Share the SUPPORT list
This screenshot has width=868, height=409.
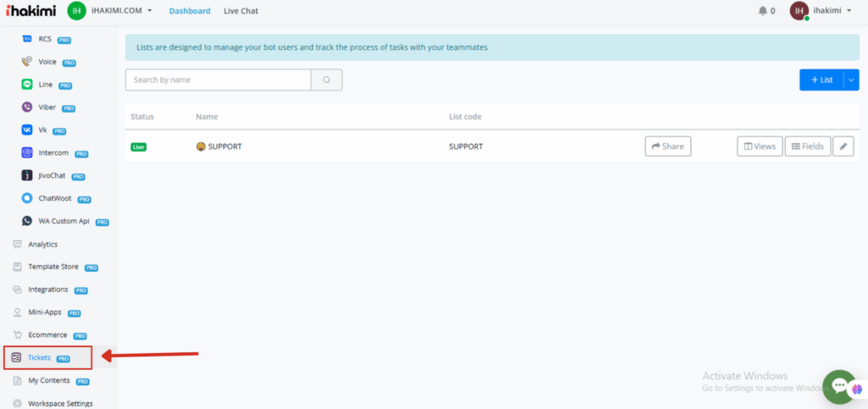[x=667, y=146]
